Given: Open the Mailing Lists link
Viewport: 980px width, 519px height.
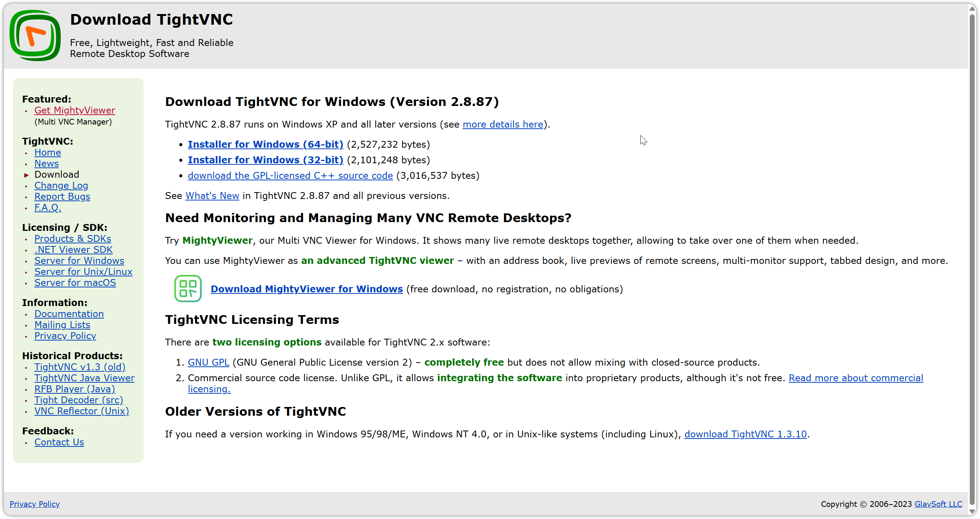Looking at the screenshot, I should (x=62, y=325).
